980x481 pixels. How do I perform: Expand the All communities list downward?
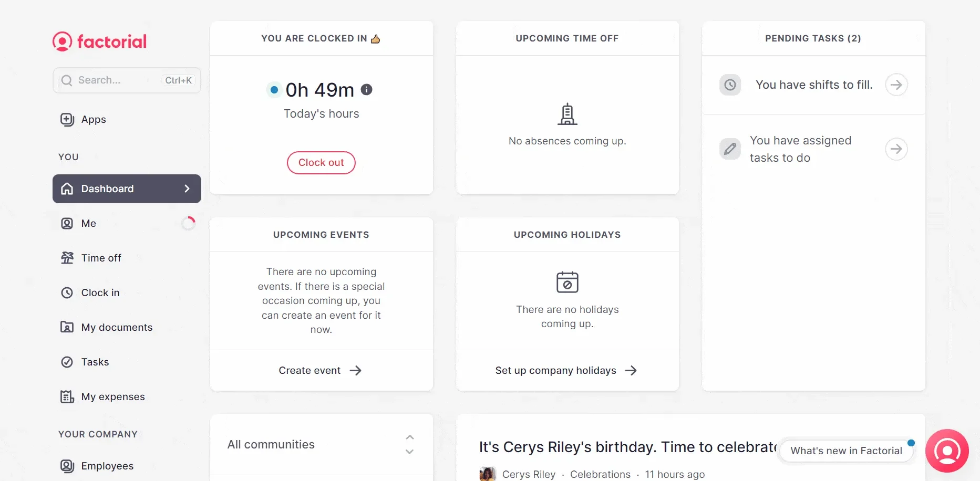pos(409,452)
